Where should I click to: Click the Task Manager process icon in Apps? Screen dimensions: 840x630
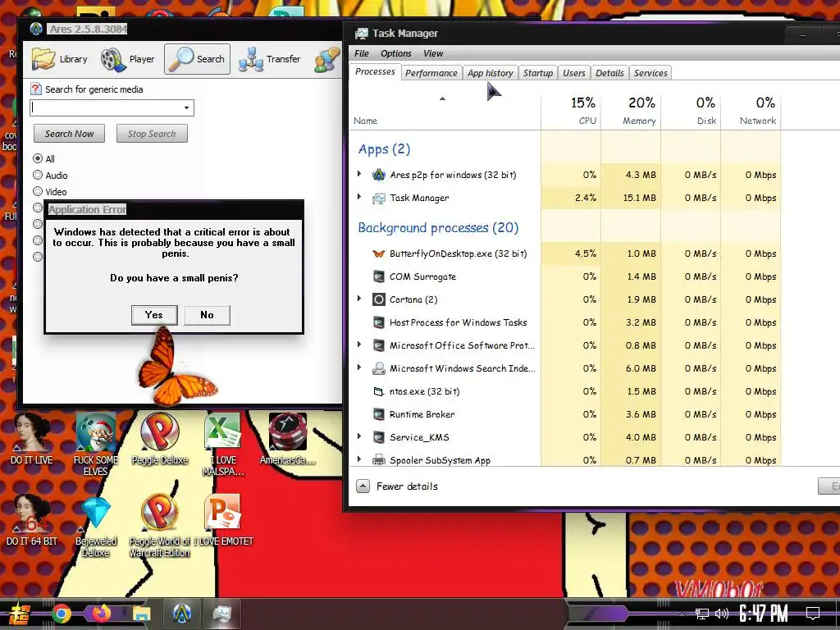pos(379,199)
